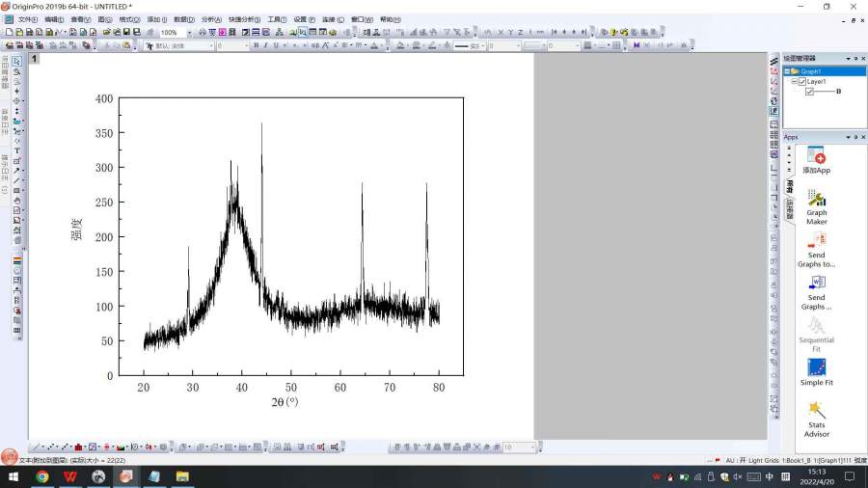The height and width of the screenshot is (488, 868).
Task: Collapse the Graph1 tree node
Action: pos(787,71)
